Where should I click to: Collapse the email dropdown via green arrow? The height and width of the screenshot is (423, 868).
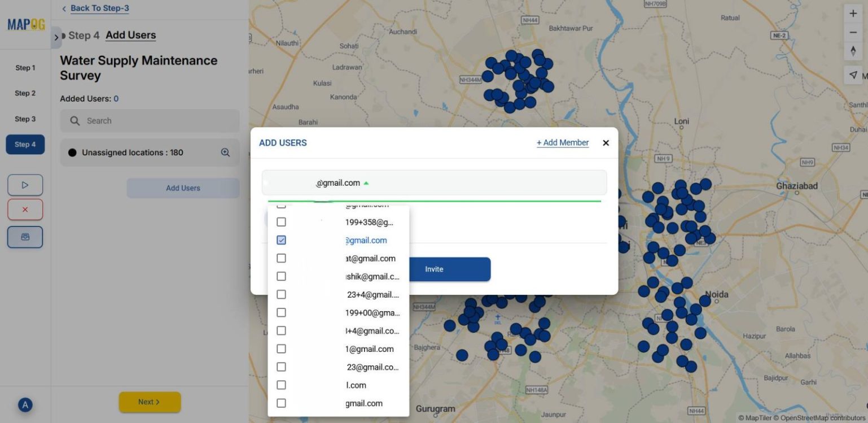tap(366, 182)
